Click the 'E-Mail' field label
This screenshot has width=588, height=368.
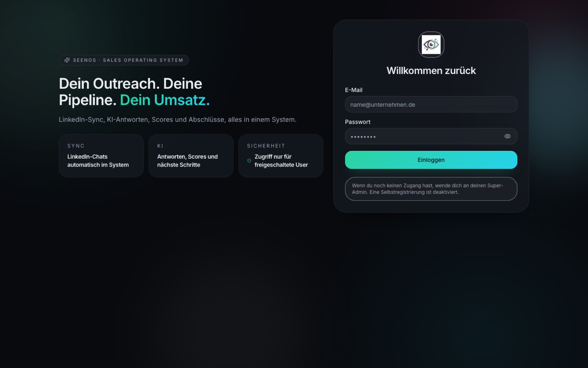[x=354, y=90]
